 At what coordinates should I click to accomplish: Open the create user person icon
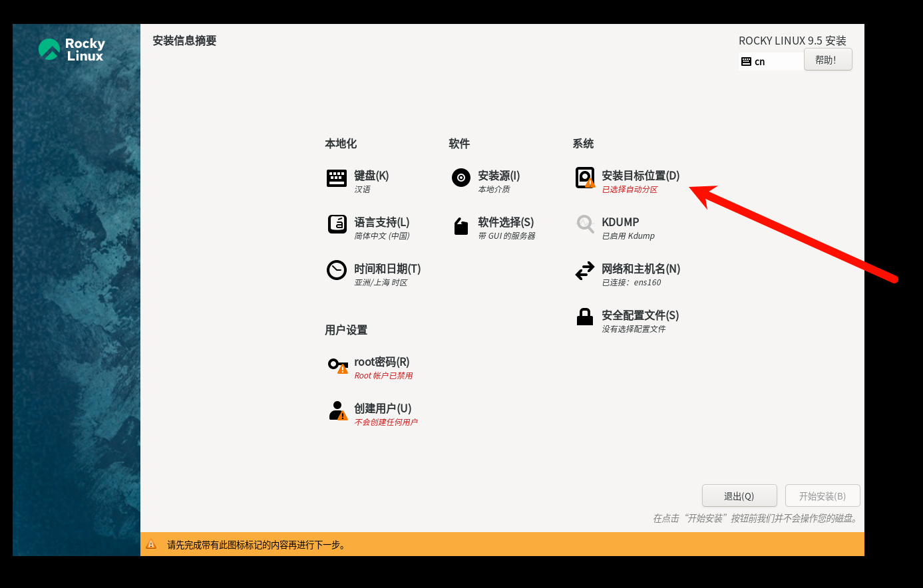pyautogui.click(x=338, y=410)
